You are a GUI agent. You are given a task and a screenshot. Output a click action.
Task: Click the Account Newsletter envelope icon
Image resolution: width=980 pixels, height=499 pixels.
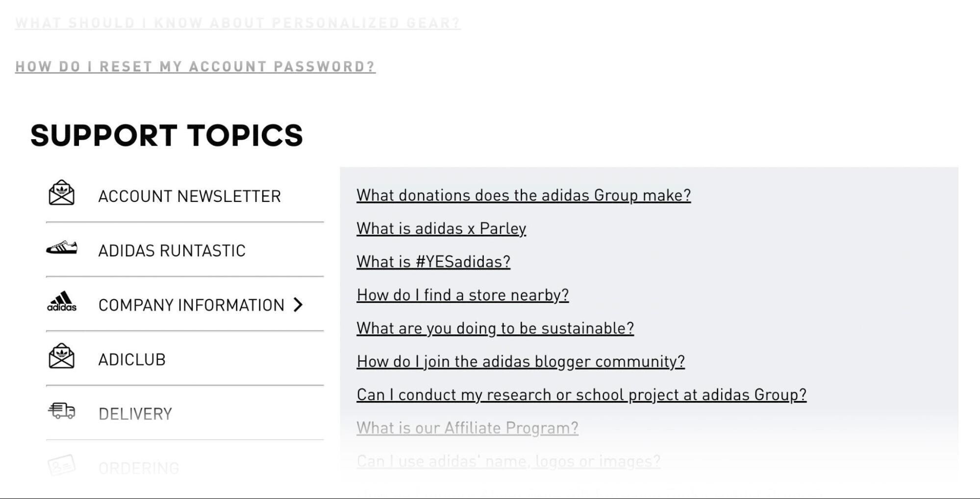pos(61,193)
